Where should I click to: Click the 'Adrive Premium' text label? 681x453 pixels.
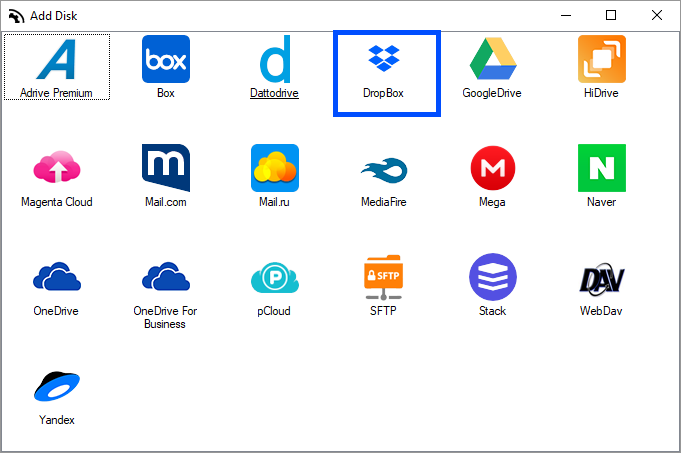coord(56,93)
